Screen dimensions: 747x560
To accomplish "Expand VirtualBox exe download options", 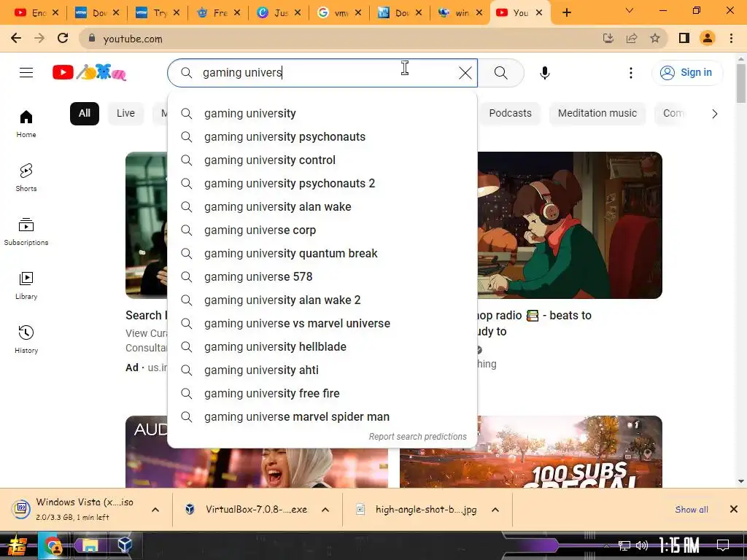I will (x=325, y=510).
